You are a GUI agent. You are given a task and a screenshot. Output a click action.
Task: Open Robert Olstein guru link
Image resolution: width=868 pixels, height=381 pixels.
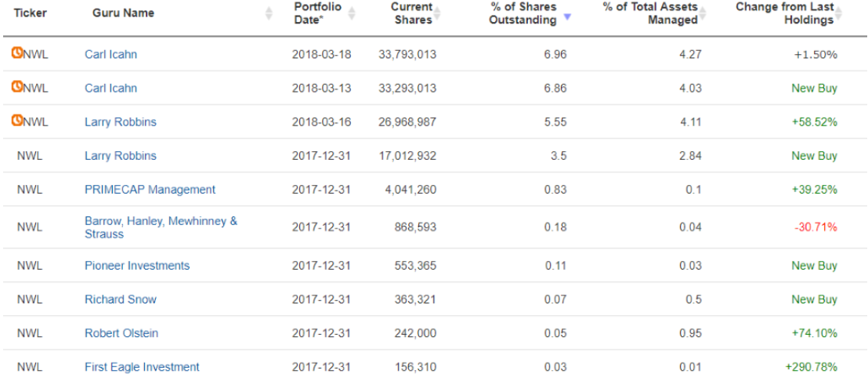coord(121,333)
